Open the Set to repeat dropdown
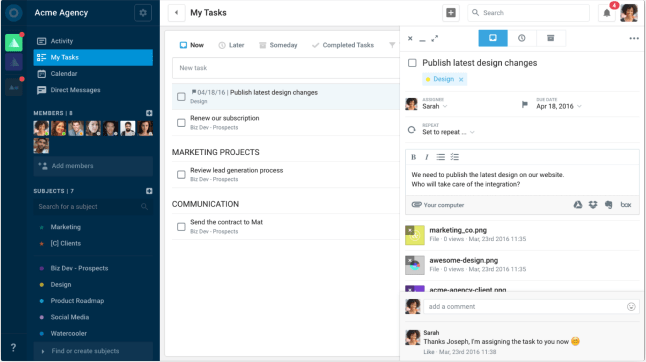The image size is (646, 362). click(448, 132)
